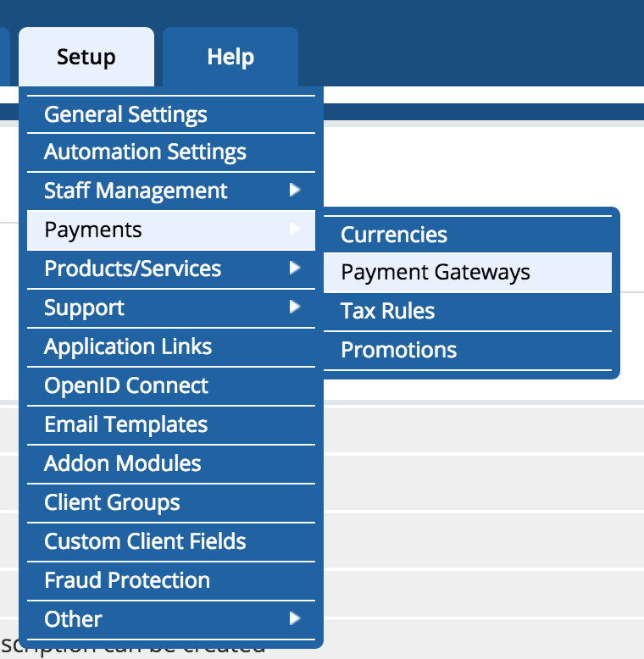Select Fraud Protection option
The height and width of the screenshot is (659, 644).
(x=127, y=580)
